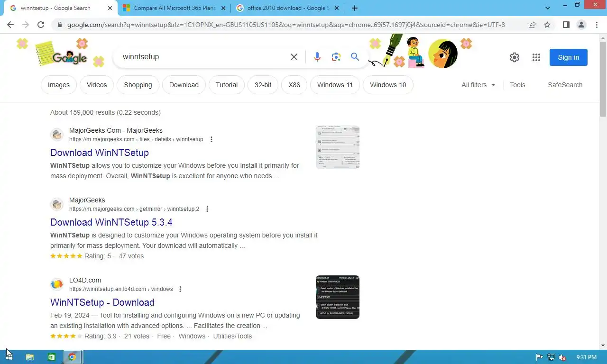Image resolution: width=607 pixels, height=364 pixels.
Task: Open volume control in system tray
Action: (562, 357)
